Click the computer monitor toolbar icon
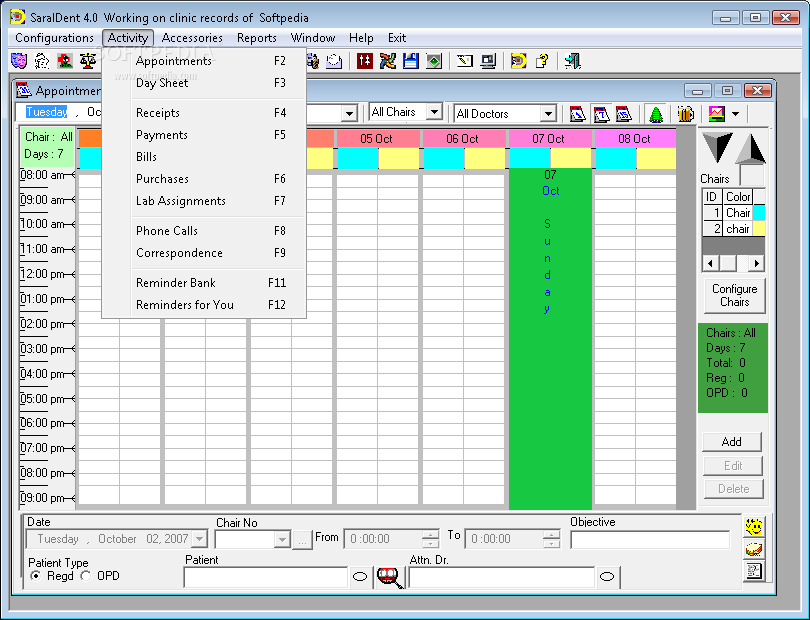This screenshot has height=620, width=810. (488, 61)
